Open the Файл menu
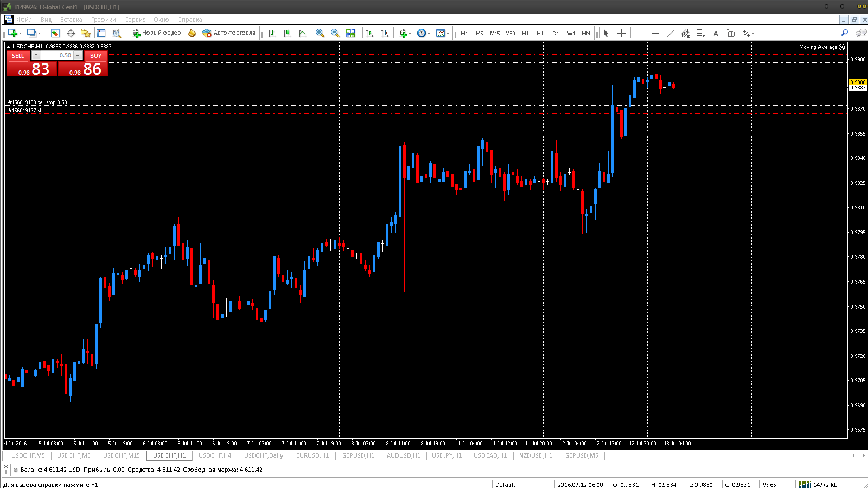 [24, 20]
